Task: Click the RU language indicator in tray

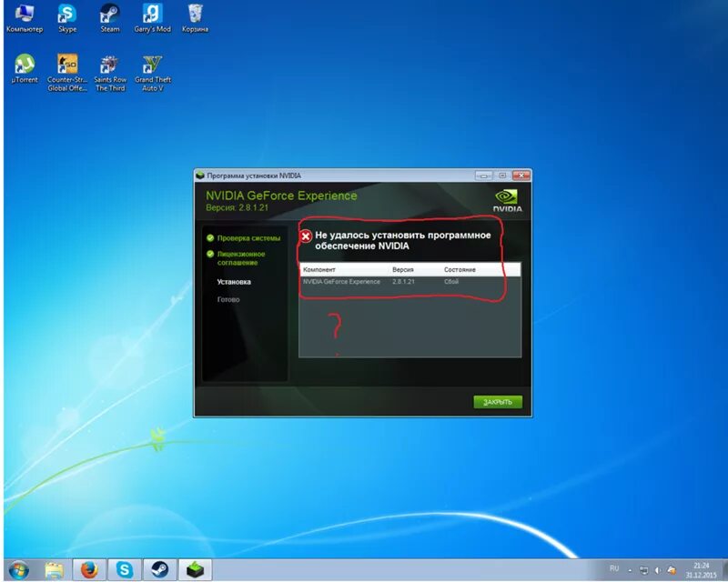Action: 614,568
